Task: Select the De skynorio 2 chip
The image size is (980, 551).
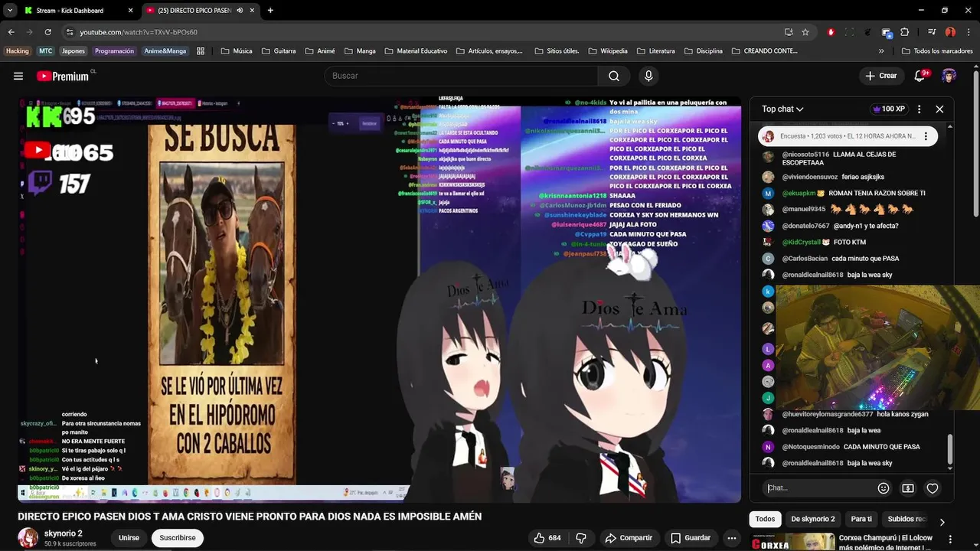Action: pos(813,519)
